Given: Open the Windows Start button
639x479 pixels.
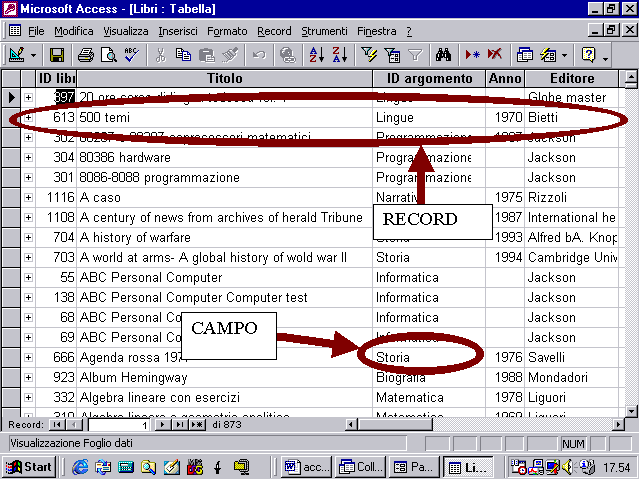Looking at the screenshot, I should coord(29,467).
